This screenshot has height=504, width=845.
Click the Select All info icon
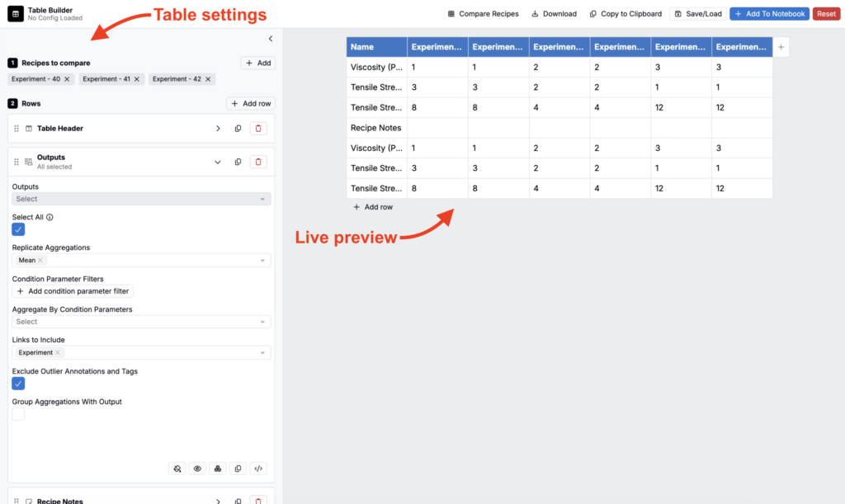[x=50, y=217]
